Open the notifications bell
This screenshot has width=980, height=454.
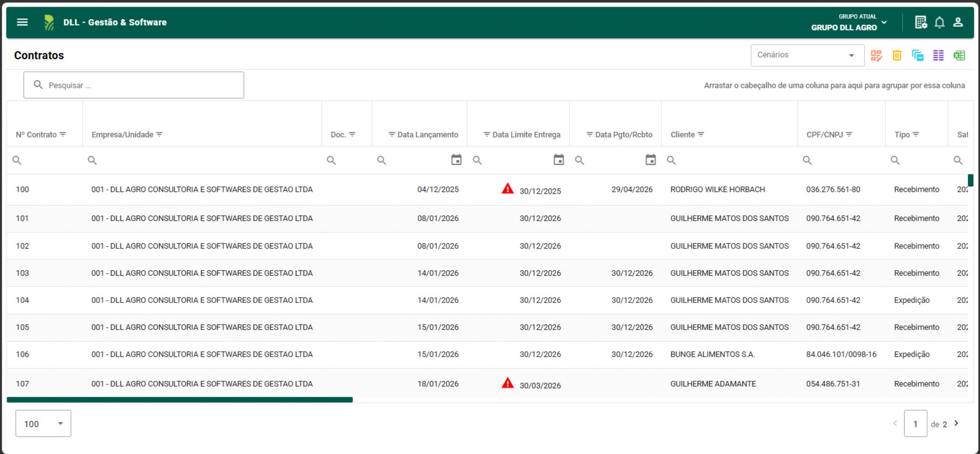click(x=939, y=22)
